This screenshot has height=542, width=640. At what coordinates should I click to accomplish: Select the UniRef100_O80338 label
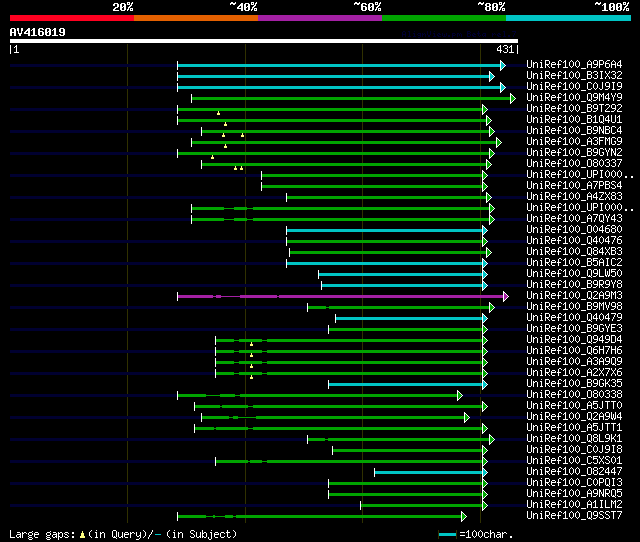tap(574, 395)
